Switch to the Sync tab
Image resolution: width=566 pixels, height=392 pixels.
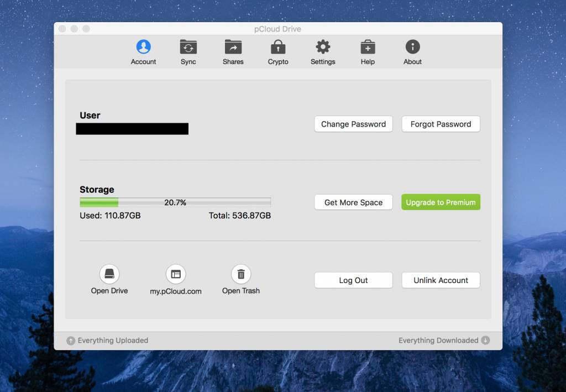click(188, 52)
